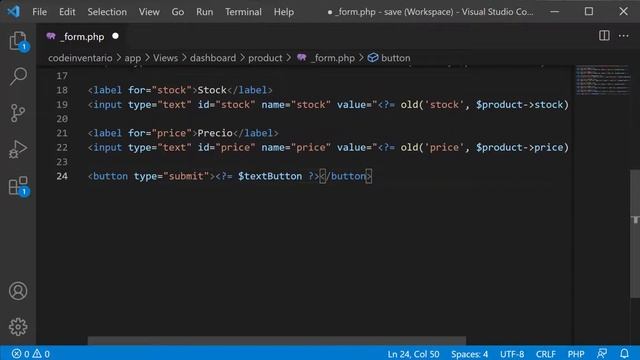Click the button symbol icon in breadcrumb
This screenshot has width=640, height=360.
tap(373, 58)
